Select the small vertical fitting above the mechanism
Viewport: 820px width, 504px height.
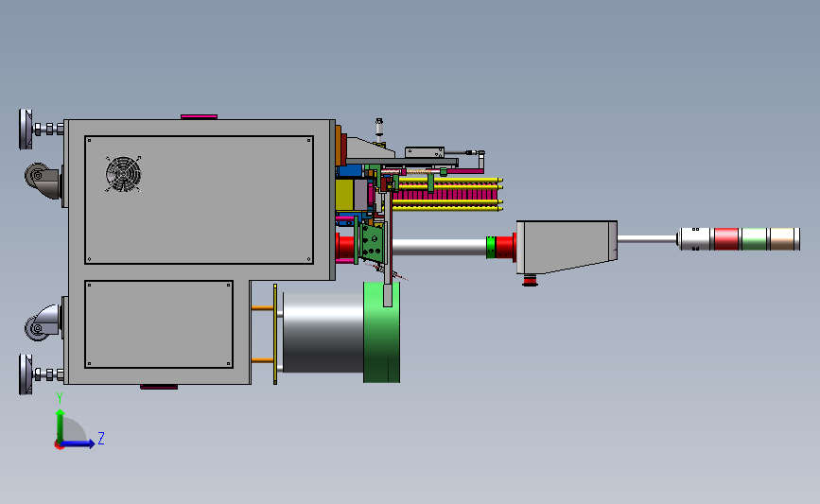(x=379, y=130)
